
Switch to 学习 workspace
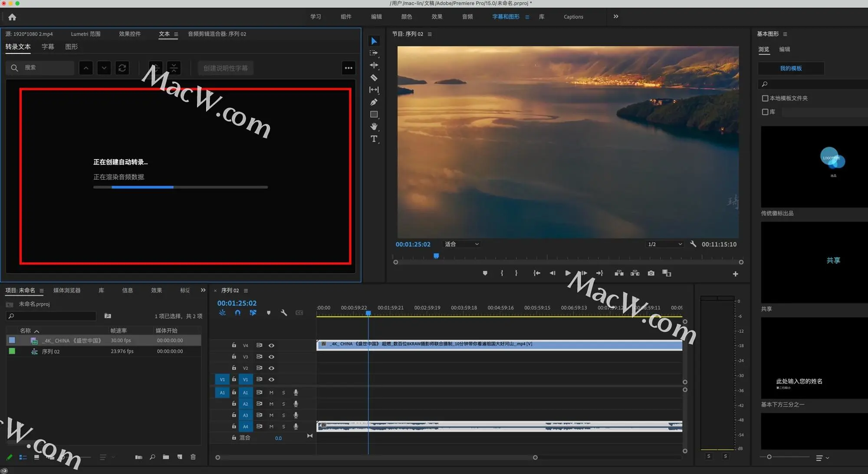(316, 16)
